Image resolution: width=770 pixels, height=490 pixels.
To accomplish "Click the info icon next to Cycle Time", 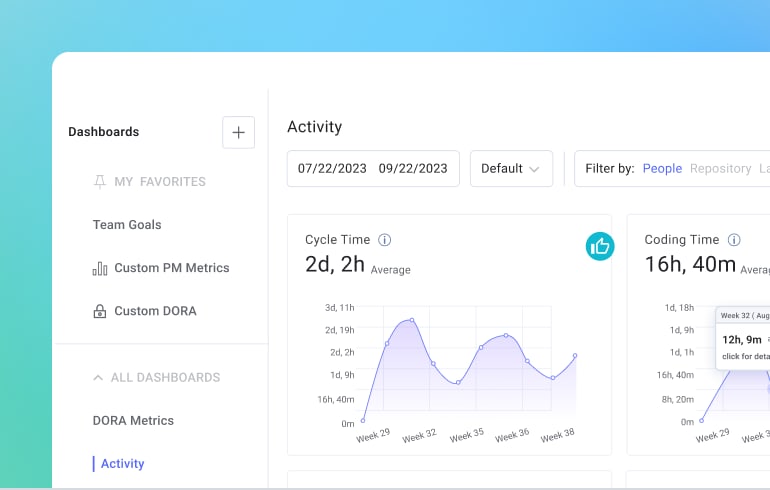I will (385, 240).
